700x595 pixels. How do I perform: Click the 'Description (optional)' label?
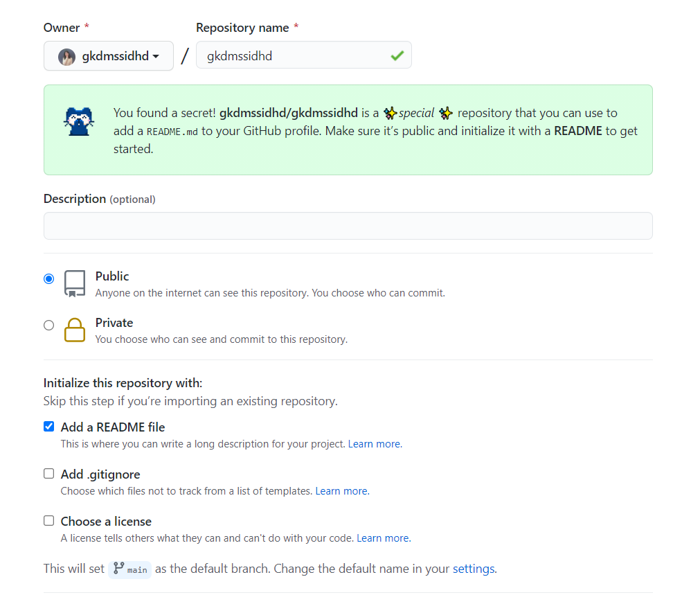tap(100, 199)
